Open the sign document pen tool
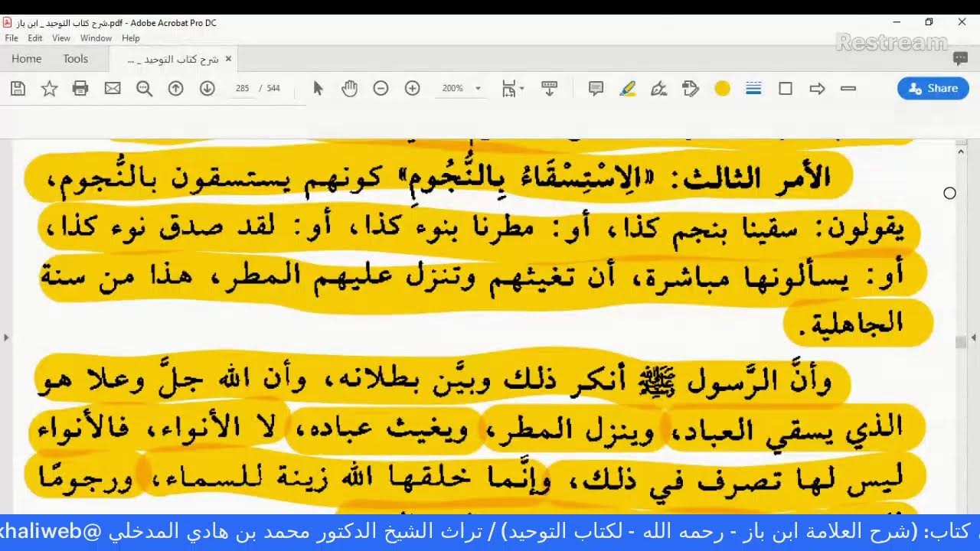 [658, 89]
